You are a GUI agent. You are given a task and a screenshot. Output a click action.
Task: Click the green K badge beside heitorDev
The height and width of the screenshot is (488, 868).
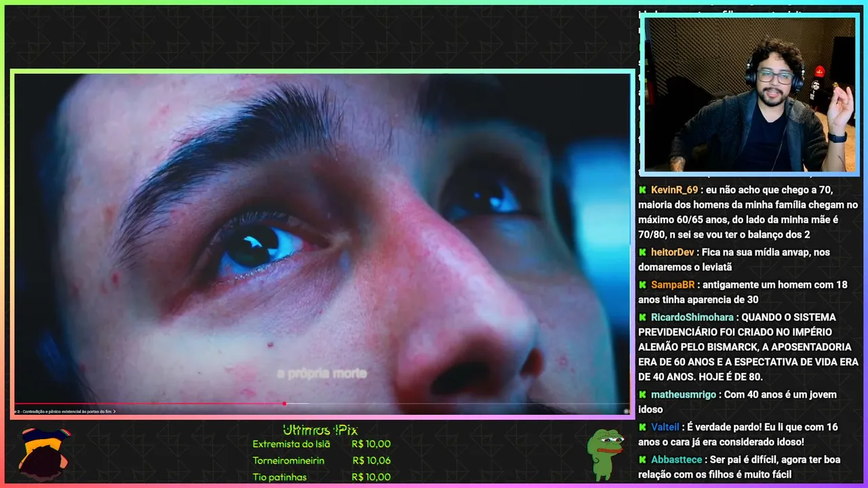642,252
